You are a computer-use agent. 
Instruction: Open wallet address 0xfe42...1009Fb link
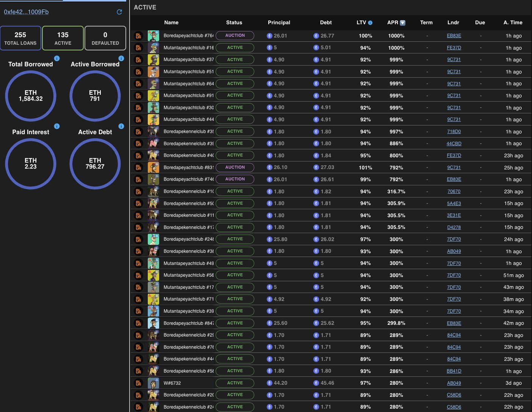pyautogui.click(x=26, y=12)
